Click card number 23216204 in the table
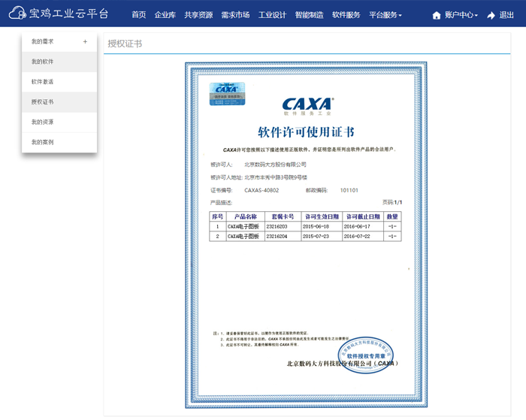Viewport: 526px width, 420px height. click(277, 237)
